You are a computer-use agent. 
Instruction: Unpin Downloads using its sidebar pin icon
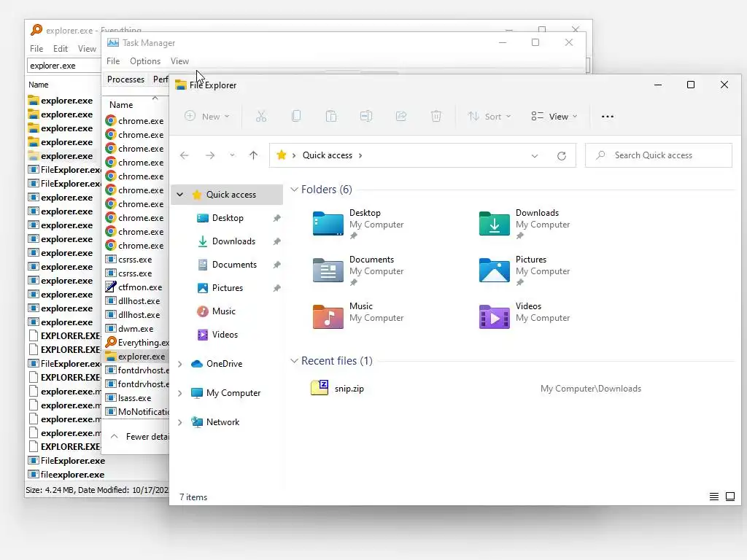[x=276, y=241]
